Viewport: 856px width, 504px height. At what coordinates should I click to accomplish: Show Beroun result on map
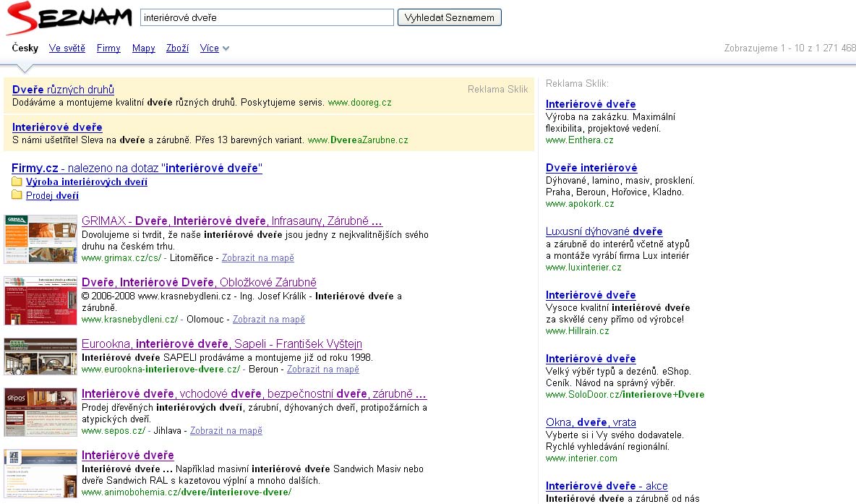[323, 370]
